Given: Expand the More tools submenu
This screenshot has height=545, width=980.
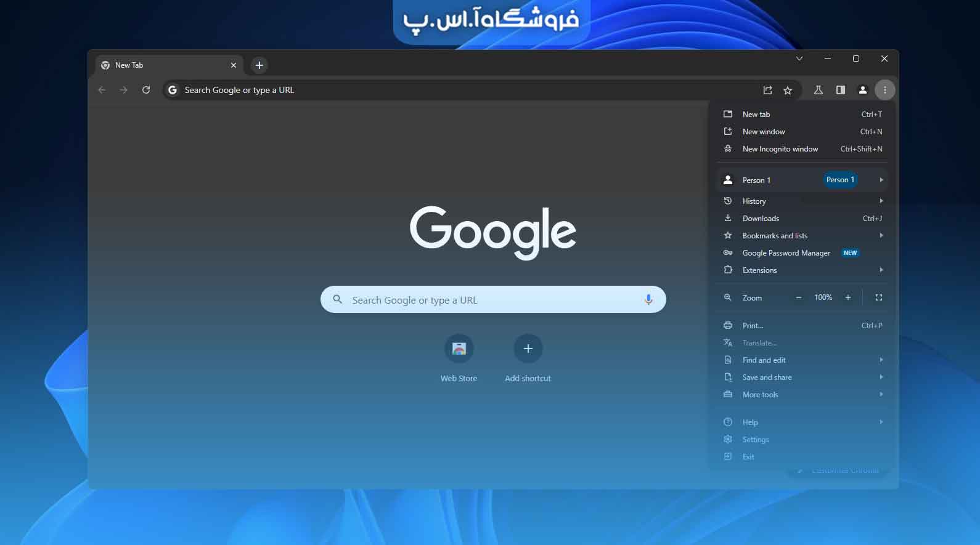Looking at the screenshot, I should tap(802, 395).
